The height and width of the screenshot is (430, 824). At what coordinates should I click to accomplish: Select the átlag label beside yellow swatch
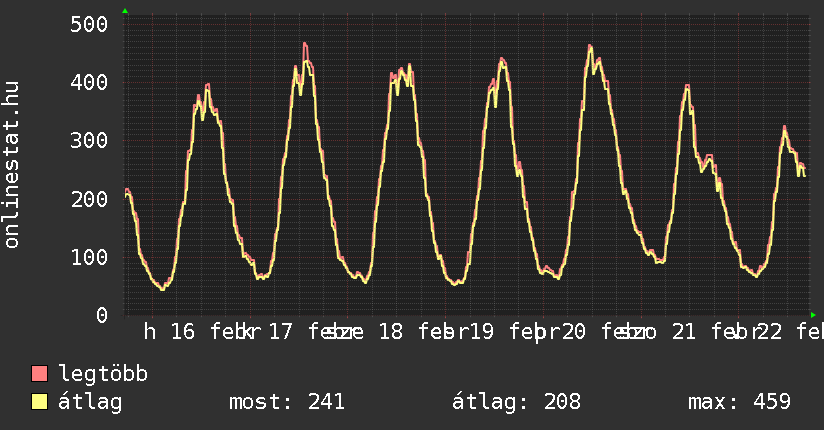pos(90,402)
